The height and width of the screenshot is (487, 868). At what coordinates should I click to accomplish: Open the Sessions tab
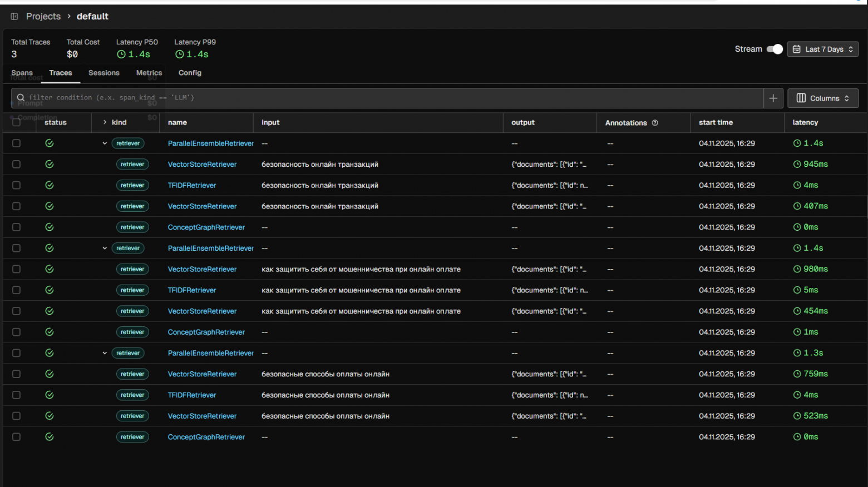(104, 73)
